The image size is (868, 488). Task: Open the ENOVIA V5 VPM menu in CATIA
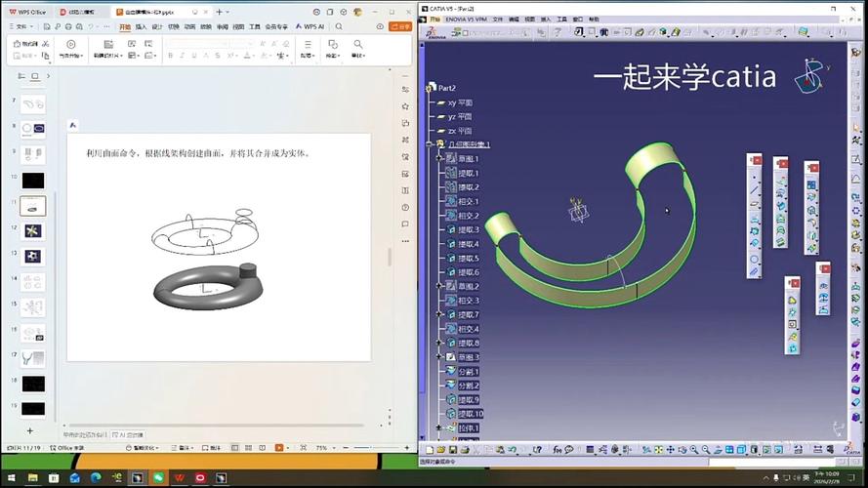pyautogui.click(x=466, y=19)
